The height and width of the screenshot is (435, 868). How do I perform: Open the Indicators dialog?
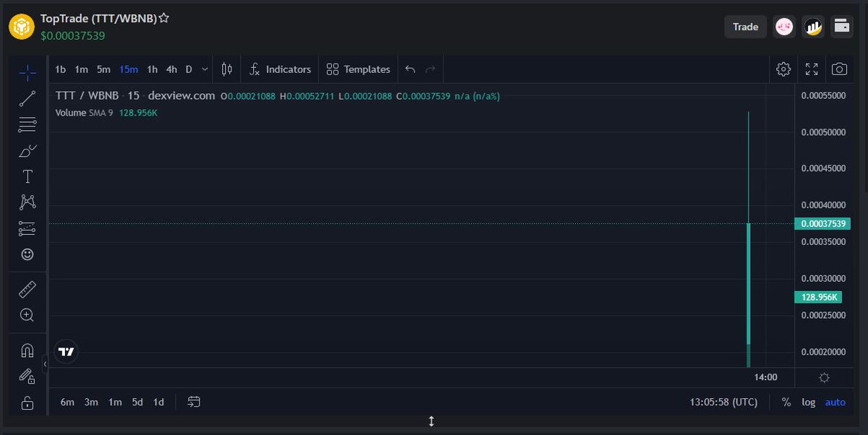279,69
